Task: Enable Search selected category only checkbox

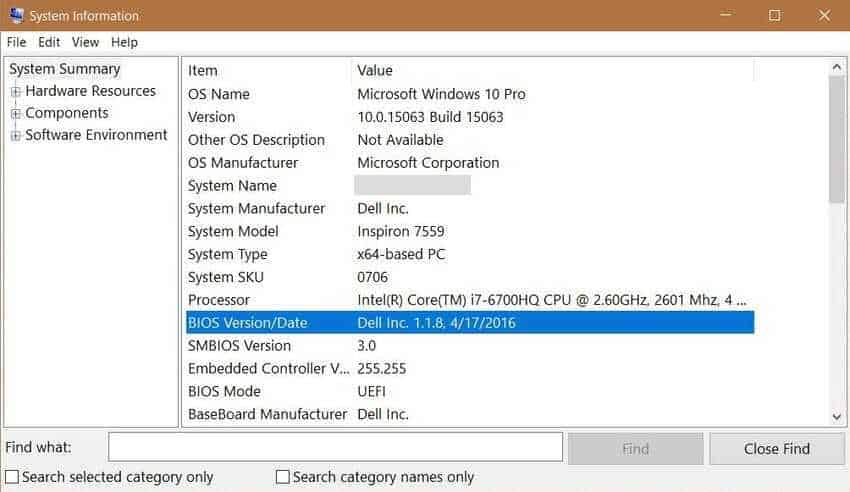Action: point(12,477)
